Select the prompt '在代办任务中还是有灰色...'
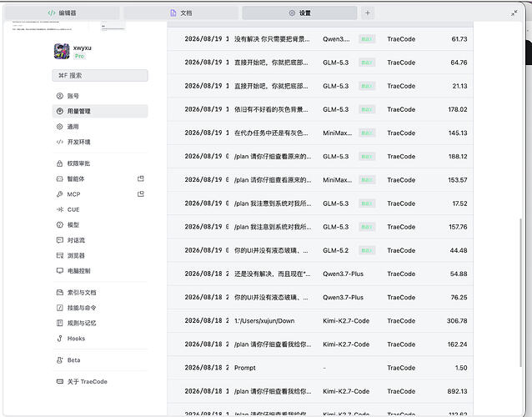Screen dimensions: 532x417 [271, 133]
